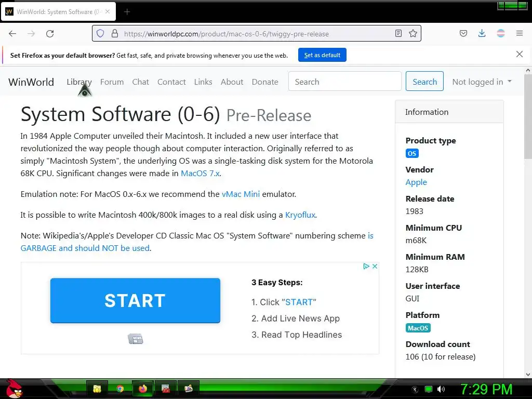Click the Search button

click(424, 81)
